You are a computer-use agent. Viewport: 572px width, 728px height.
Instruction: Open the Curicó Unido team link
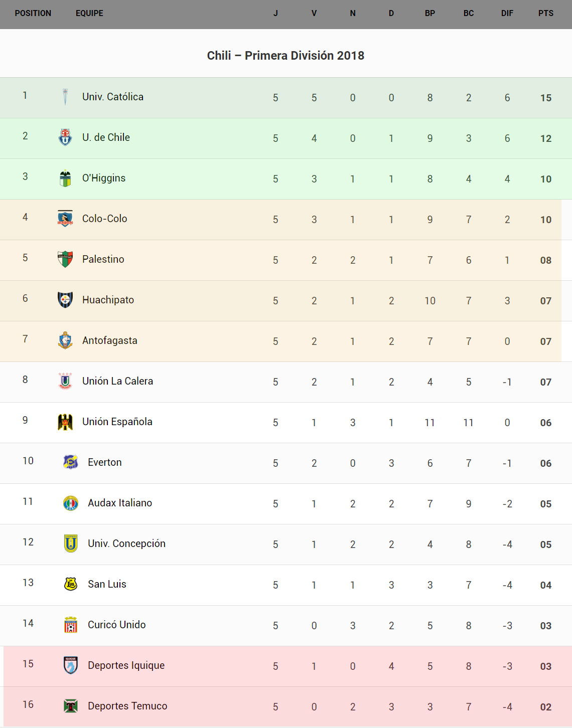click(x=116, y=625)
